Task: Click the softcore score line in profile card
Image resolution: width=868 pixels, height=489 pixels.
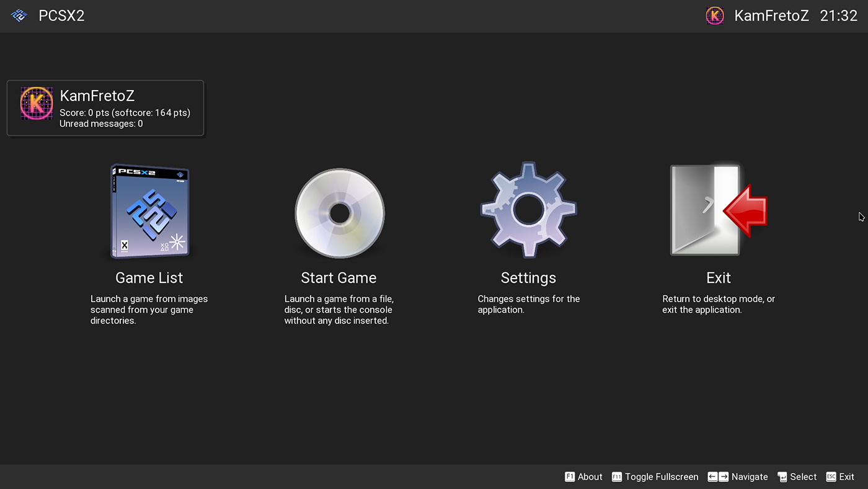Action: point(125,113)
